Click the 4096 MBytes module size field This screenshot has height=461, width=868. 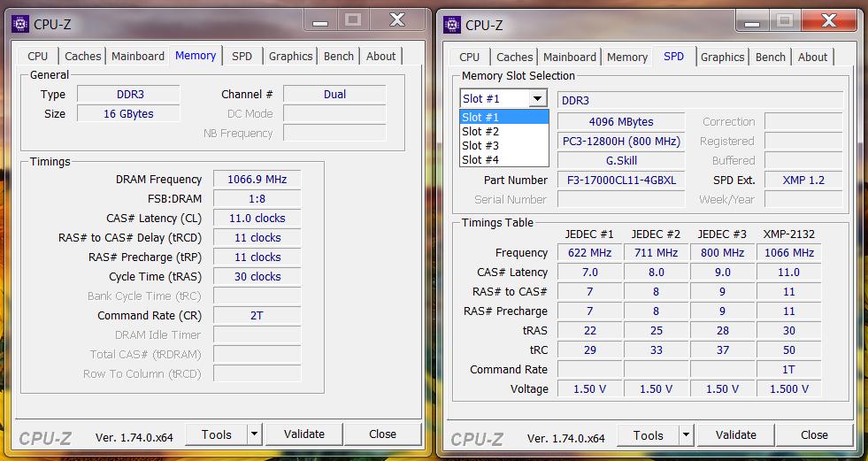point(621,122)
